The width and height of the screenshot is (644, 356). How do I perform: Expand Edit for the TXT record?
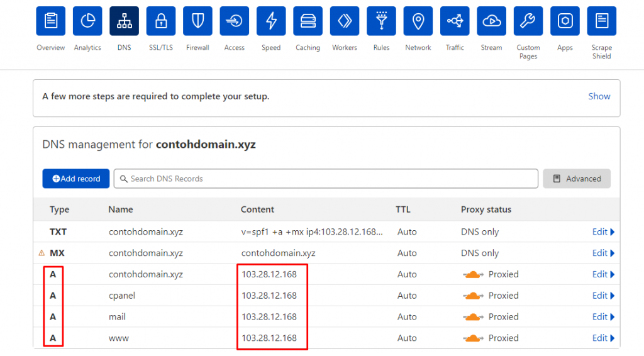coord(603,232)
